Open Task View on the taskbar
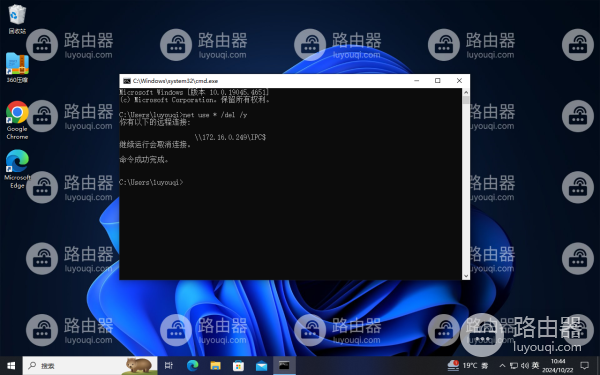This screenshot has width=600, height=375. point(169,366)
